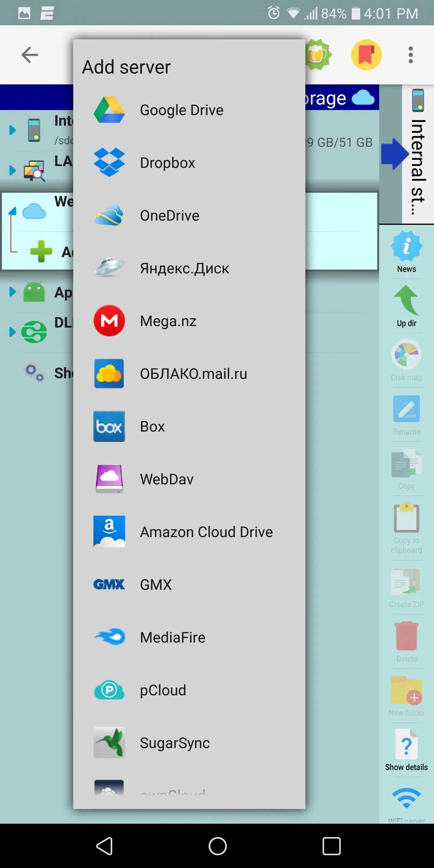
Task: Tap Copy to clipboard button
Action: (x=406, y=528)
